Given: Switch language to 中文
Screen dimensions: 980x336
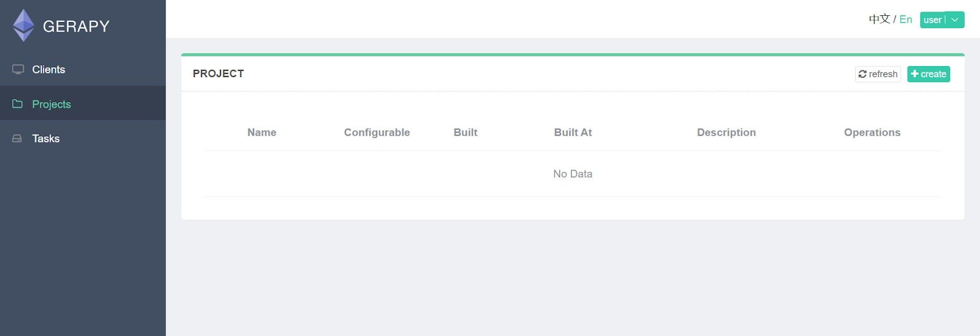Looking at the screenshot, I should 879,19.
